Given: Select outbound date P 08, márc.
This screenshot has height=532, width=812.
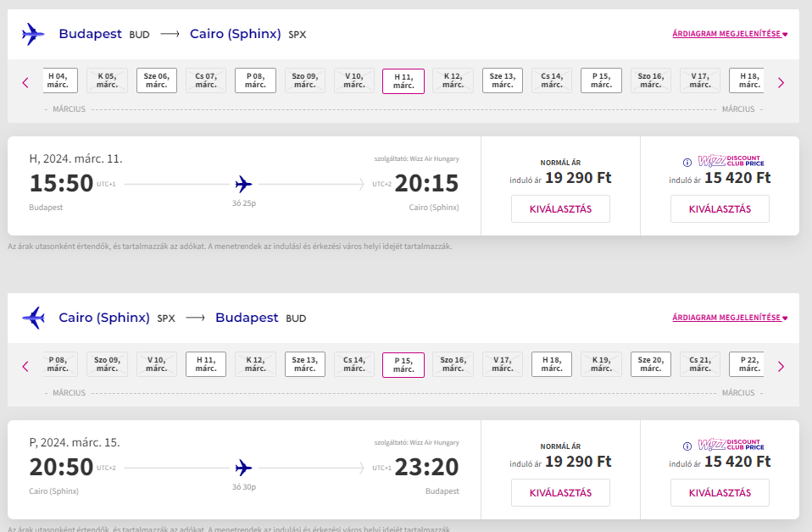Looking at the screenshot, I should tap(255, 80).
